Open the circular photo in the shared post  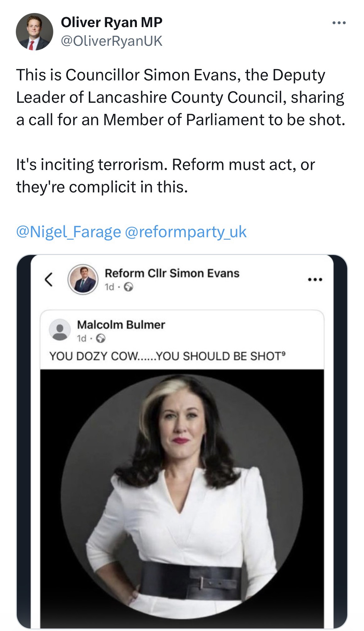pyautogui.click(x=182, y=495)
